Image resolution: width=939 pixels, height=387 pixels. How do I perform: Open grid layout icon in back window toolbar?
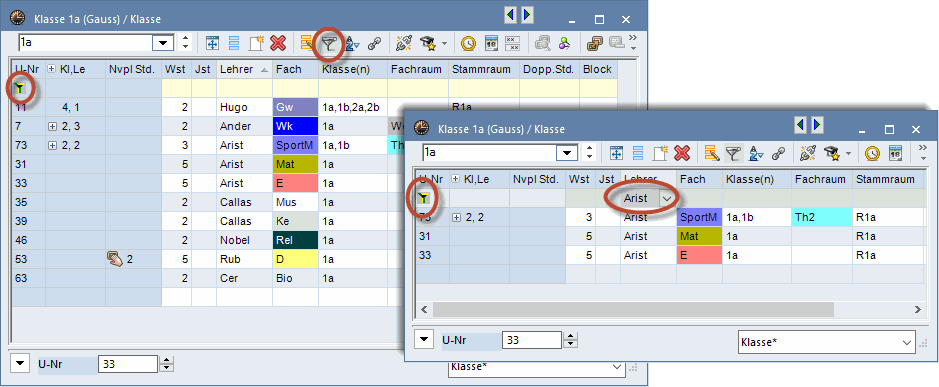(x=213, y=43)
